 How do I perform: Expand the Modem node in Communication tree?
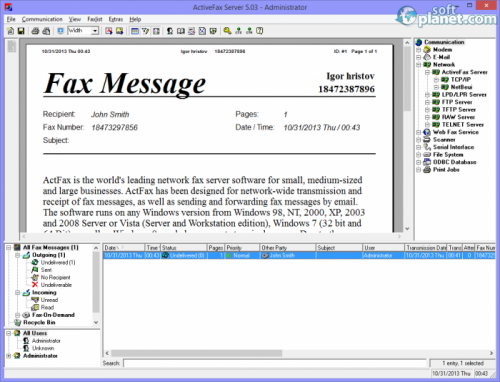(419, 50)
